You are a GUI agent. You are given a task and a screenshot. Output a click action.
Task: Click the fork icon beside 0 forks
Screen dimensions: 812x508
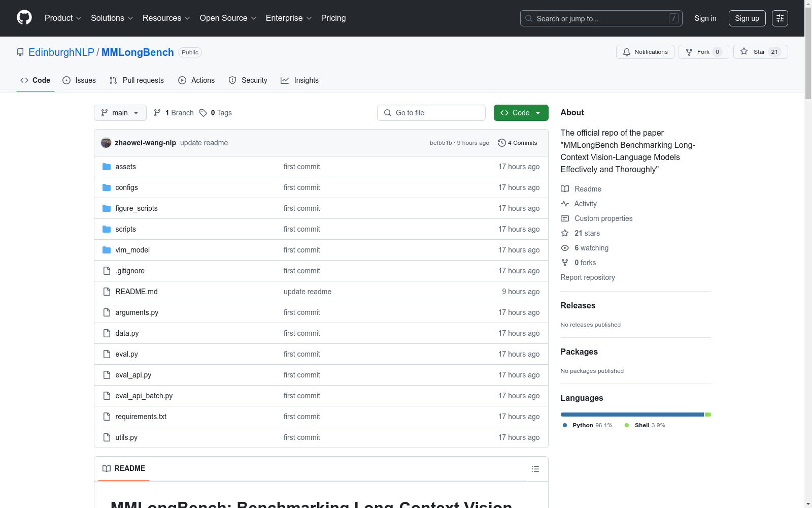[x=565, y=263]
